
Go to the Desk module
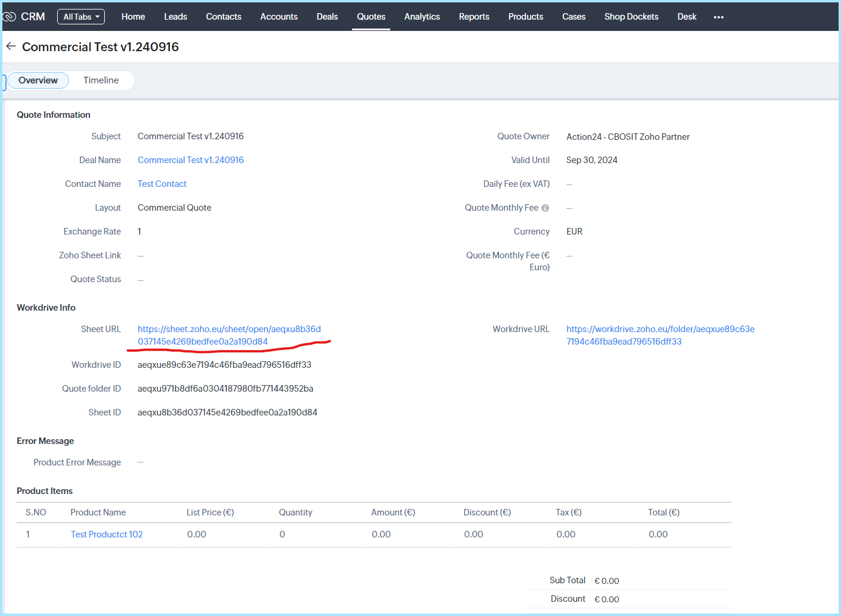(x=686, y=17)
